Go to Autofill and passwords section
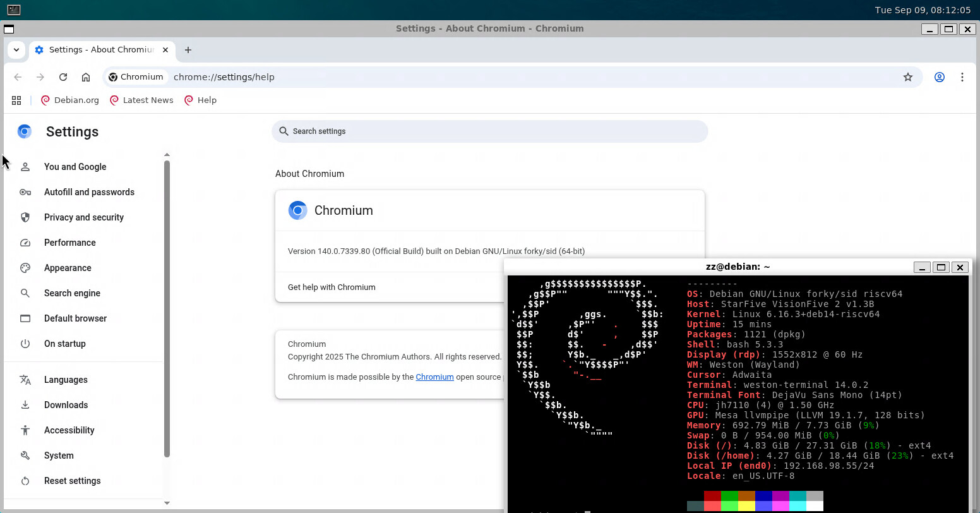 point(89,192)
